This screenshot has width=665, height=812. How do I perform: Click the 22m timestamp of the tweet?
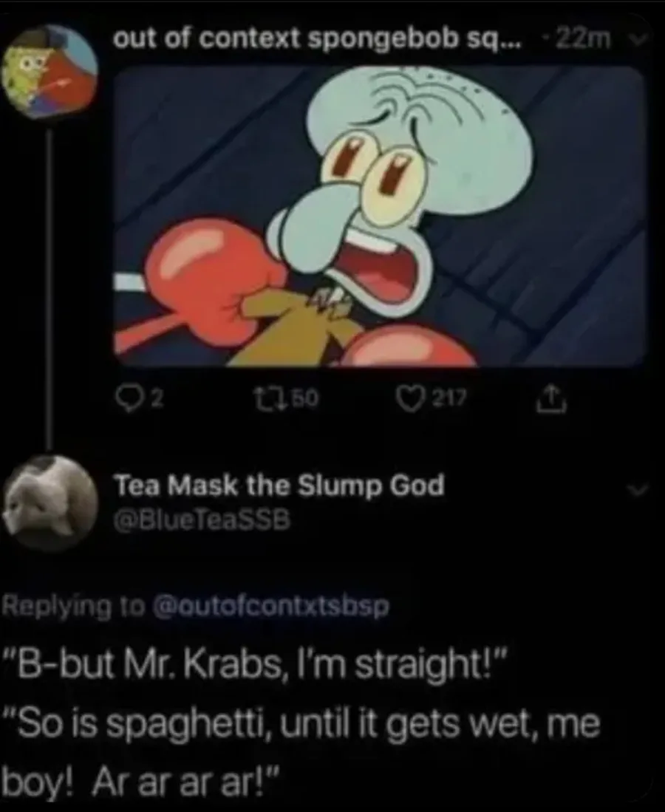[x=584, y=39]
